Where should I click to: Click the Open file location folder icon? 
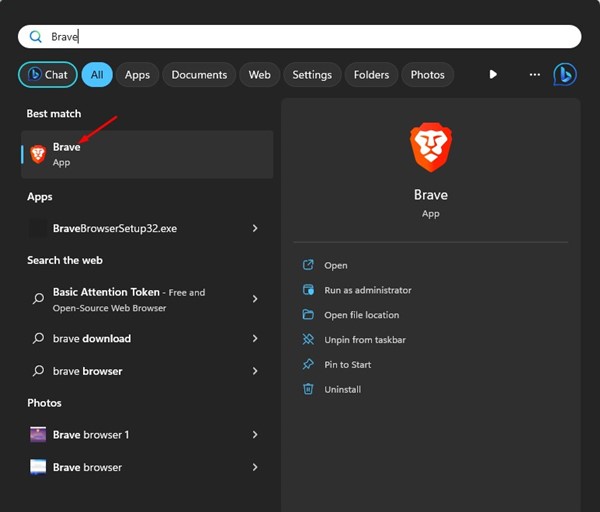(308, 315)
